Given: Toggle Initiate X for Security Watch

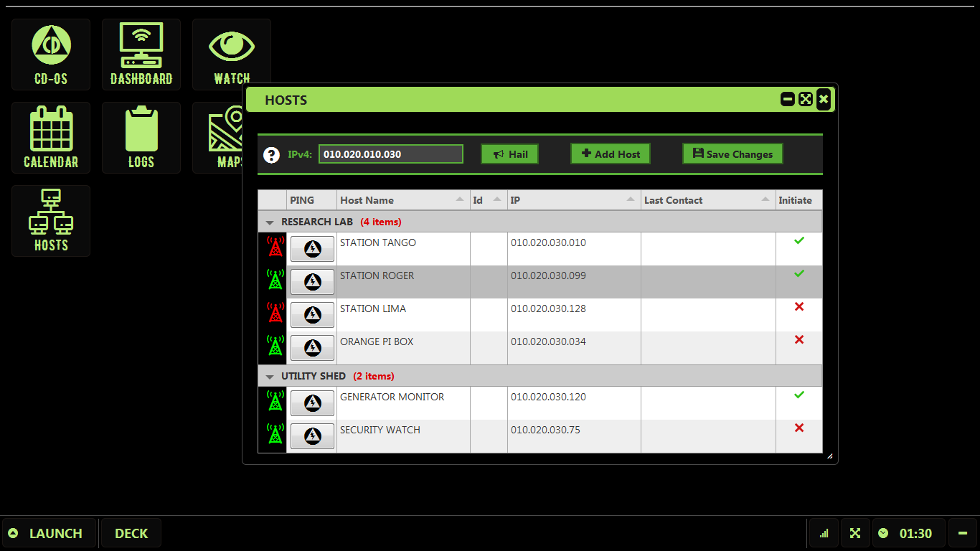Looking at the screenshot, I should click(798, 428).
